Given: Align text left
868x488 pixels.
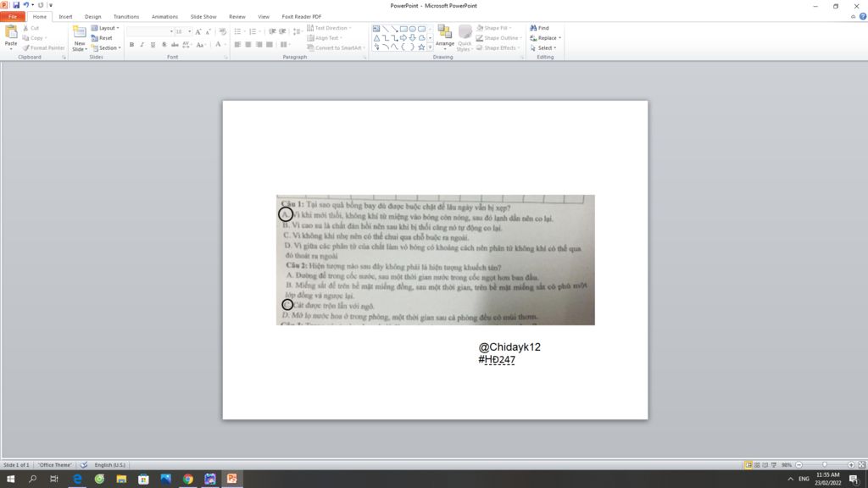Looking at the screenshot, I should [237, 45].
